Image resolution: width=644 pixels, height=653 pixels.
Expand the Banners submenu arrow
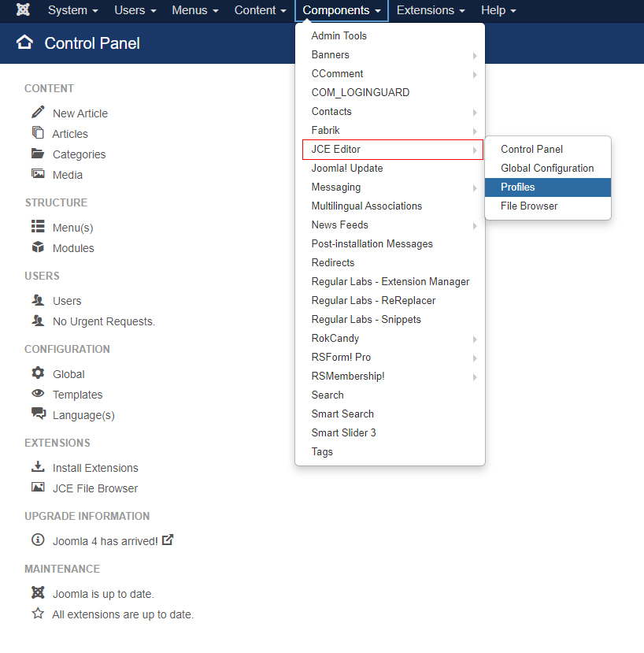coord(475,55)
